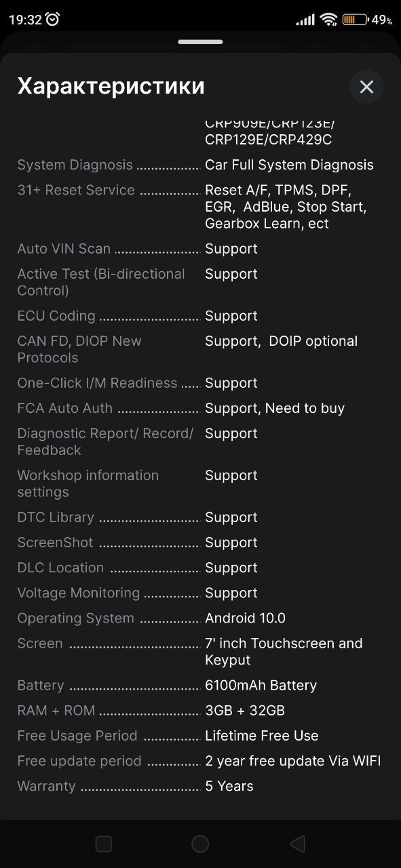This screenshot has width=401, height=868.
Task: Tap the cellular signal bars icon
Action: click(305, 19)
